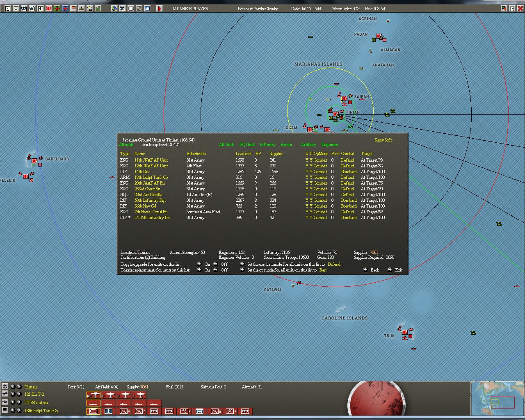The image size is (525, 420).
Task: Go to next base using arrow beside Tinian
Action: point(19,386)
